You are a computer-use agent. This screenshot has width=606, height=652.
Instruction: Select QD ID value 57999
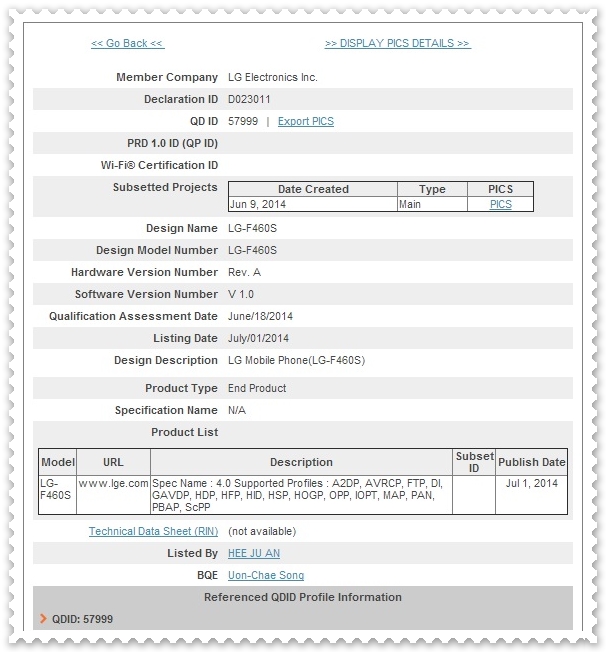tap(243, 121)
